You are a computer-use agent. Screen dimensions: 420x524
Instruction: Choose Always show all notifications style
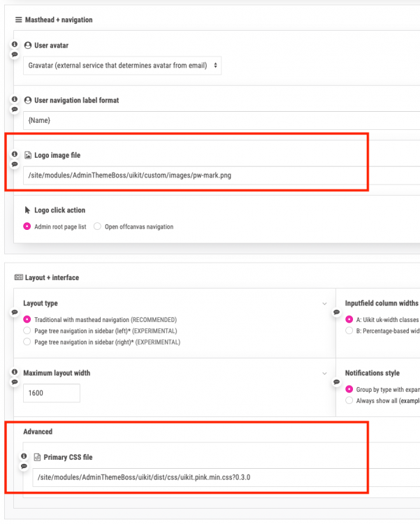point(349,400)
